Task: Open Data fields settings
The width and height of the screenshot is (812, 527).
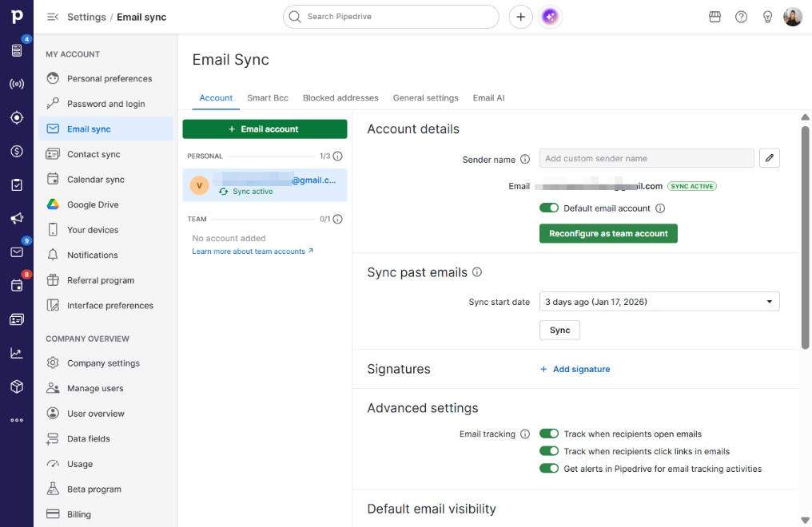Action: click(x=105, y=438)
